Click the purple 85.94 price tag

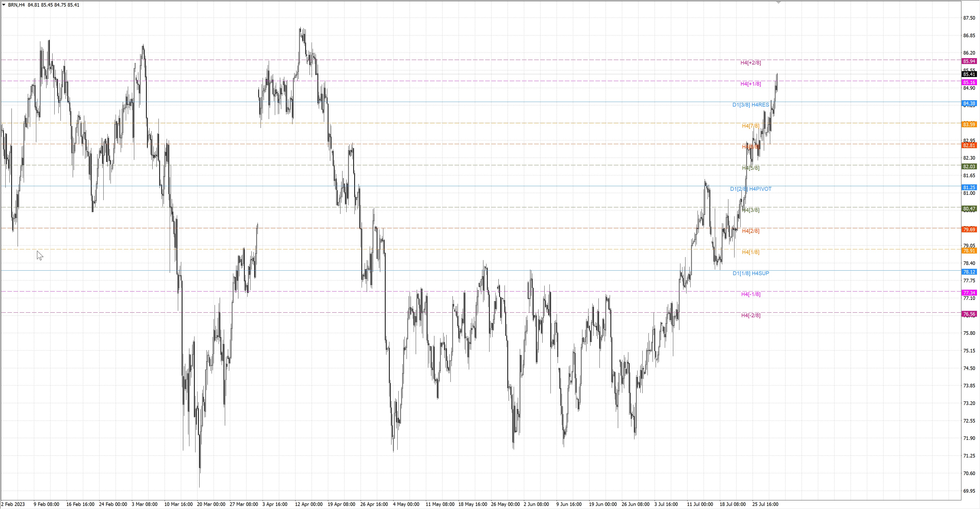969,61
